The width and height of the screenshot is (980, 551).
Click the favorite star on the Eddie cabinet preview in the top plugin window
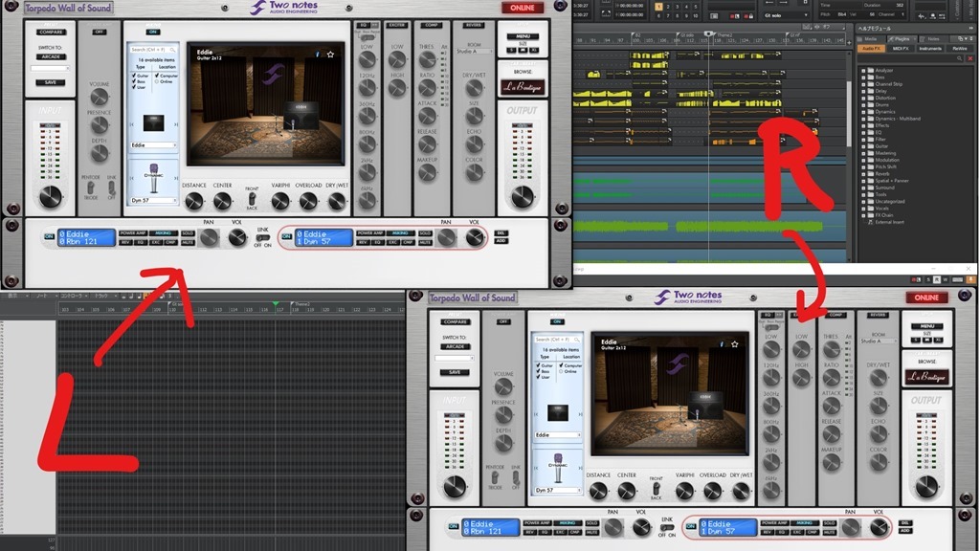click(331, 55)
